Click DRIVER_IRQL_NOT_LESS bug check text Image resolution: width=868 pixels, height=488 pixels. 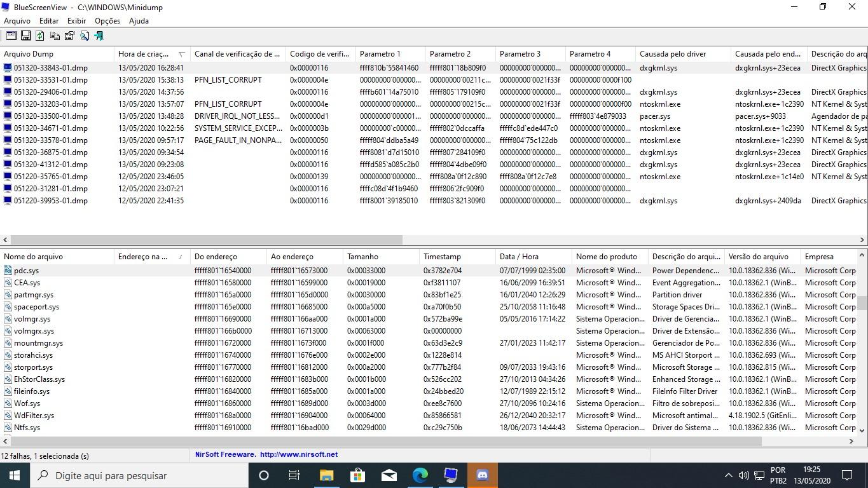237,116
